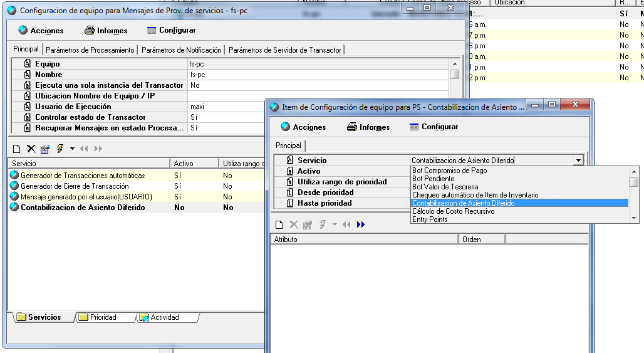Open the Actividad bottom folder tab
The image size is (644, 353).
pyautogui.click(x=164, y=317)
